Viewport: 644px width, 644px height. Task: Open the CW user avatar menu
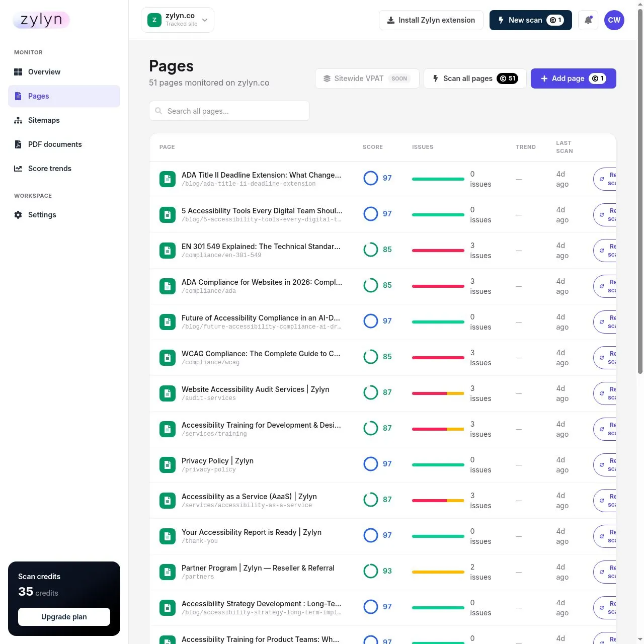(614, 20)
